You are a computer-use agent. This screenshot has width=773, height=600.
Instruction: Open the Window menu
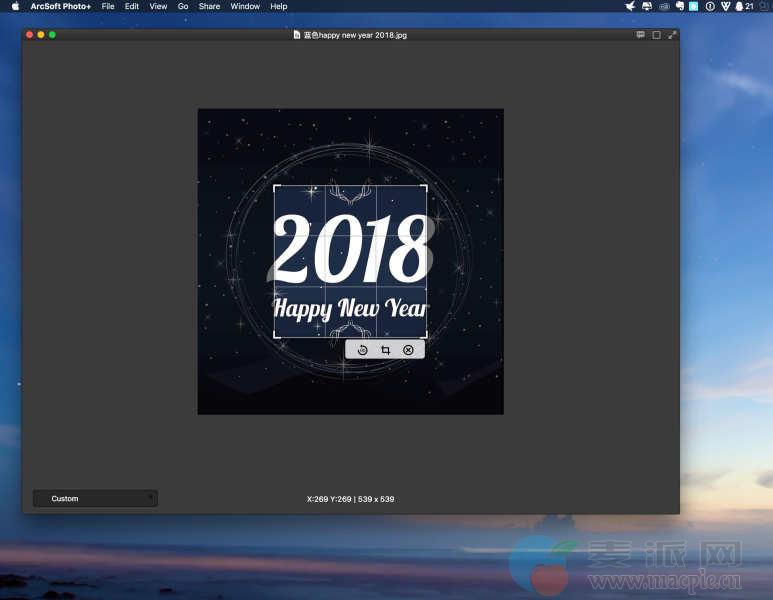click(245, 6)
